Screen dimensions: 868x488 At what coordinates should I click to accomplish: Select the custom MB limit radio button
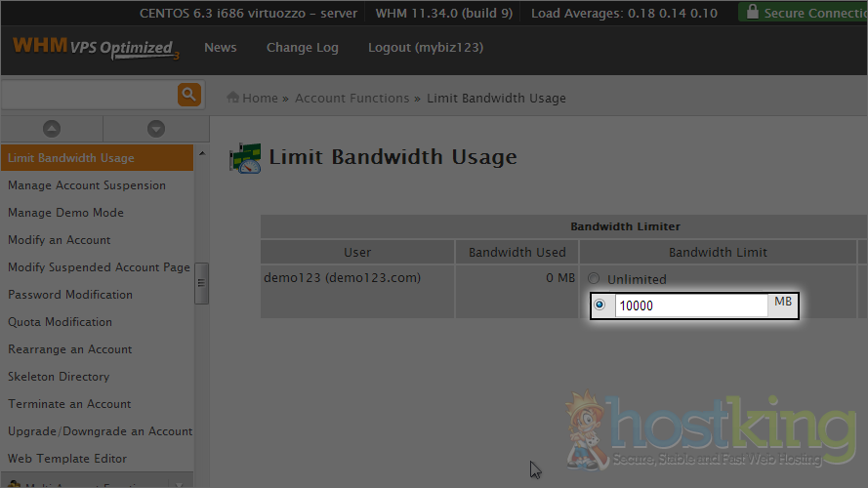(599, 305)
